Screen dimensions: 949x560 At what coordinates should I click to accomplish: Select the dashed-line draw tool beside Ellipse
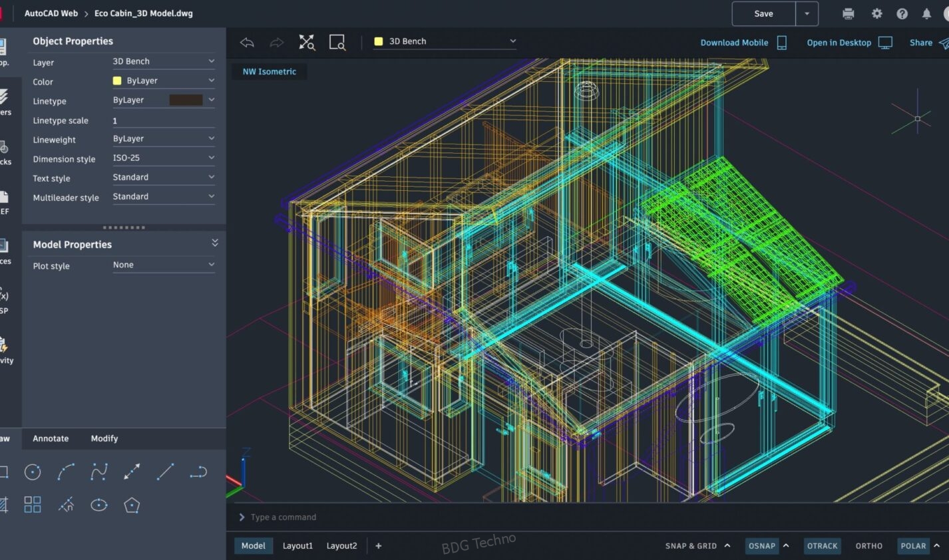tap(66, 505)
